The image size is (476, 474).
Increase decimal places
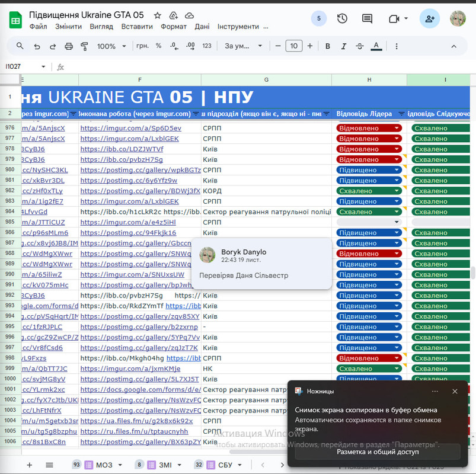point(190,46)
